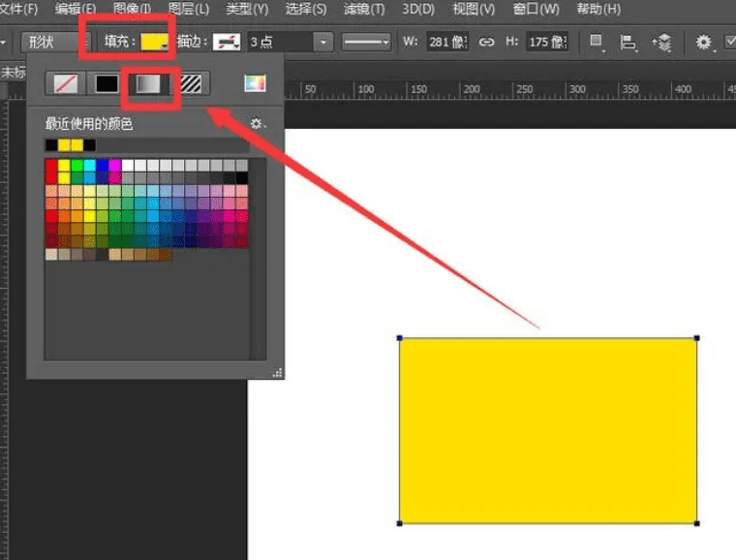Open the 文件(F) menu
Image resolution: width=736 pixels, height=560 pixels.
18,9
